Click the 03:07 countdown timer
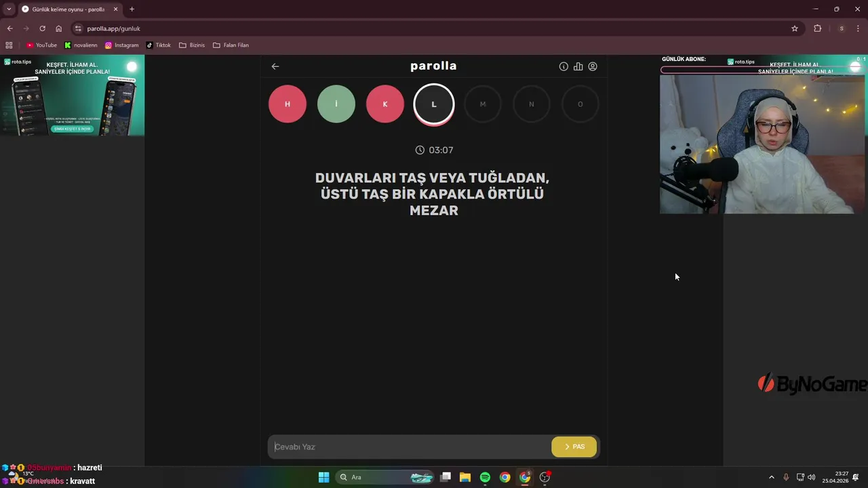 (434, 150)
